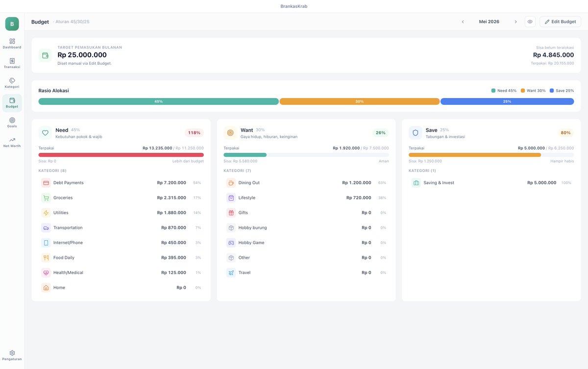This screenshot has height=369, width=588.
Task: Click the Need card heart icon
Action: coord(45,133)
